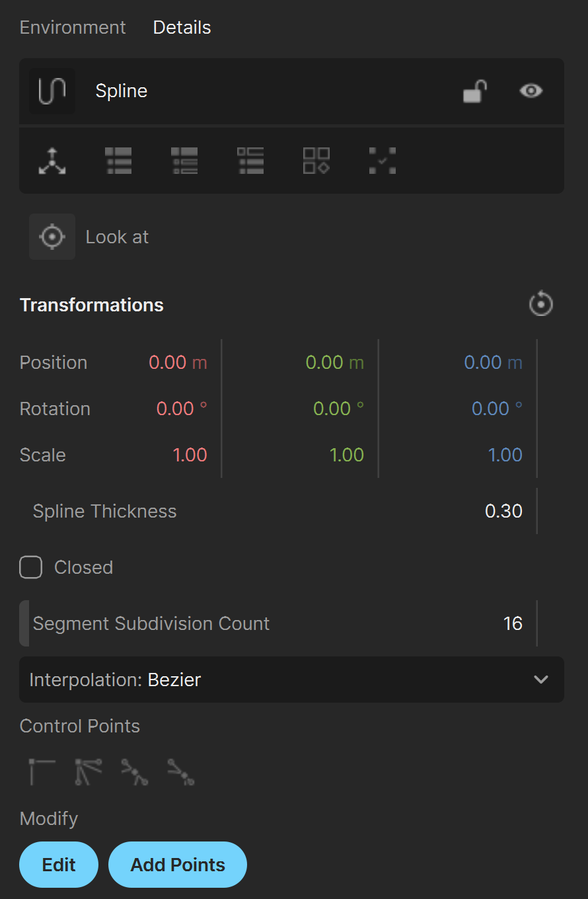Click the Add Points button
588x899 pixels.
[x=178, y=865]
